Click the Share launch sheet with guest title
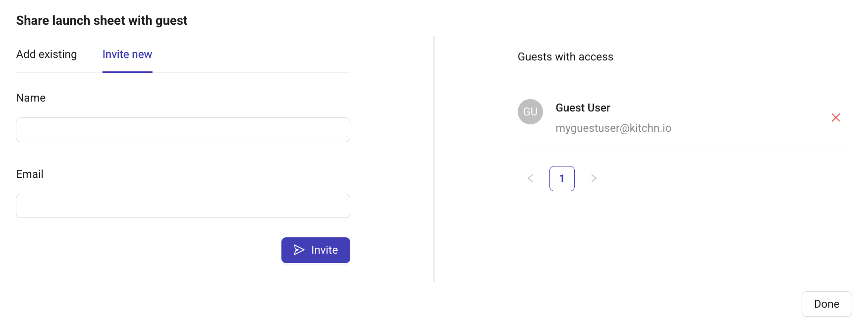This screenshot has height=327, width=868. [x=102, y=21]
